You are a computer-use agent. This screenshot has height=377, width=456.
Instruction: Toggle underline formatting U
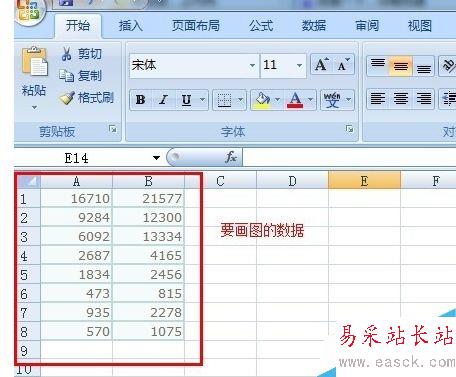(186, 100)
